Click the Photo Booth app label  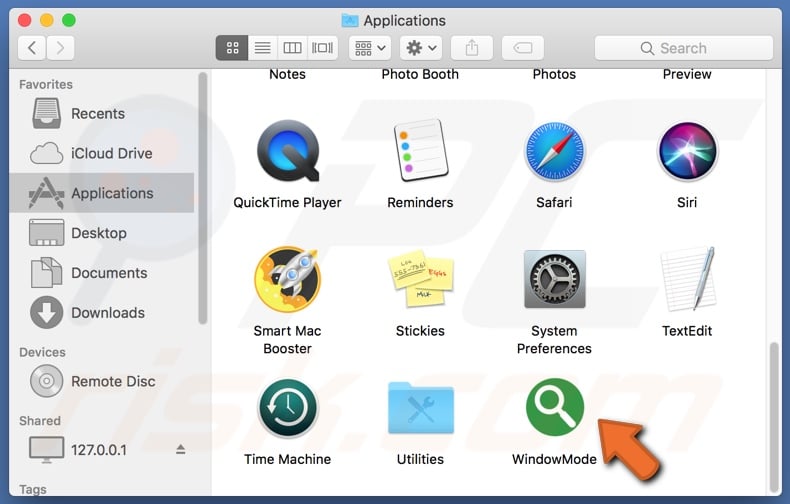click(x=420, y=74)
